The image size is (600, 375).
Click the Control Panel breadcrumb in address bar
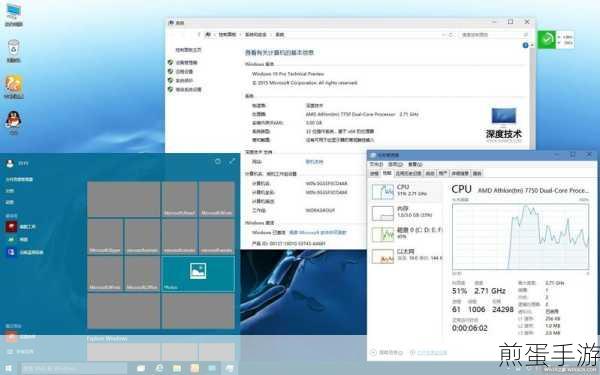[227, 34]
